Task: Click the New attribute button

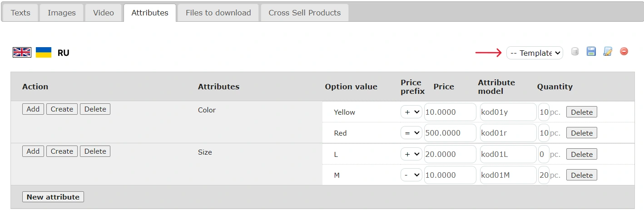Action: tap(53, 197)
